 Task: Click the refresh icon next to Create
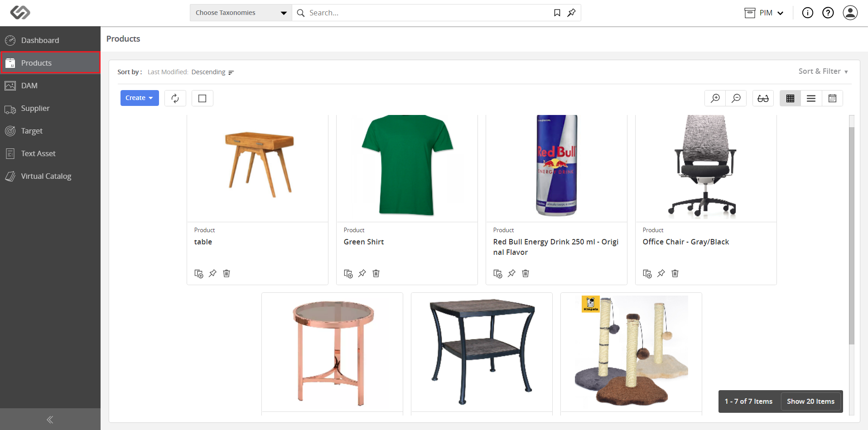[x=175, y=98]
